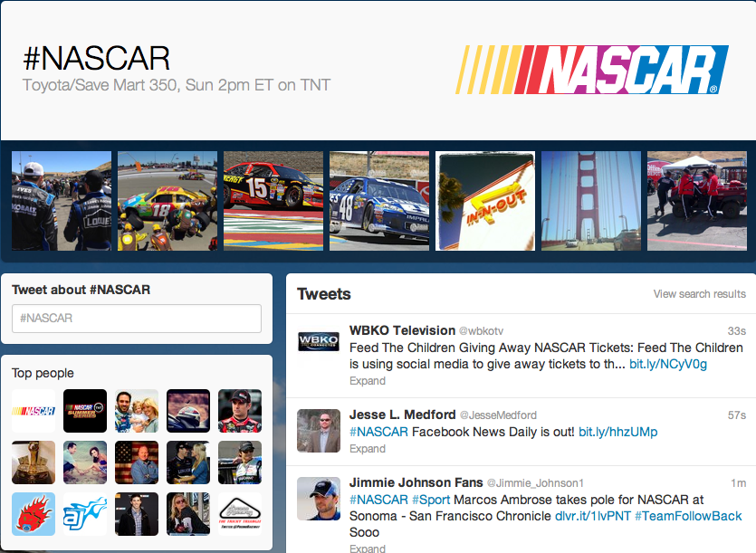Screen dimensions: 756x553
Task: Select the family-with-baby avatar in Top people
Action: click(137, 411)
